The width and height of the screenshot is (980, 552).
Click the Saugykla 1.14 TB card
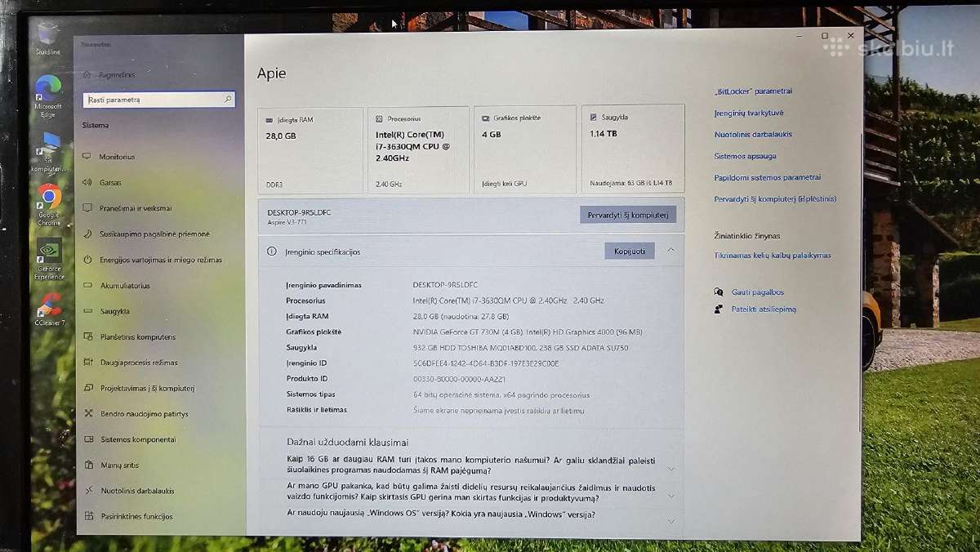tap(633, 149)
